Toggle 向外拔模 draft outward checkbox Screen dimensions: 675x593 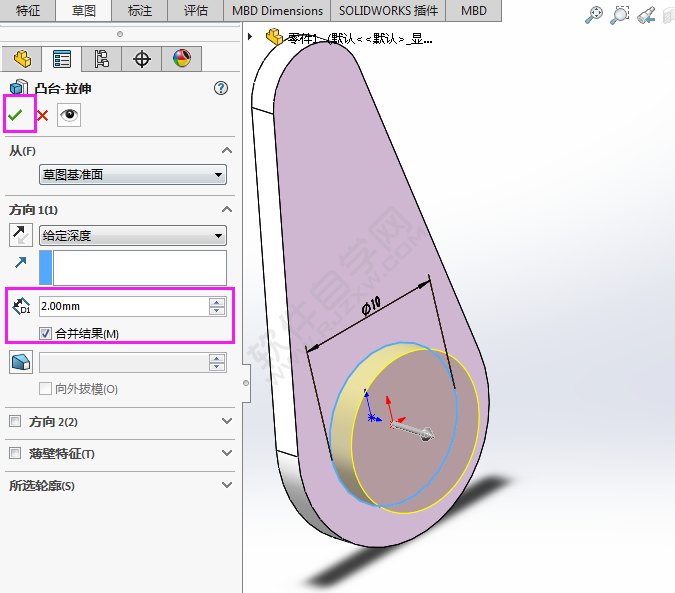(x=45, y=389)
